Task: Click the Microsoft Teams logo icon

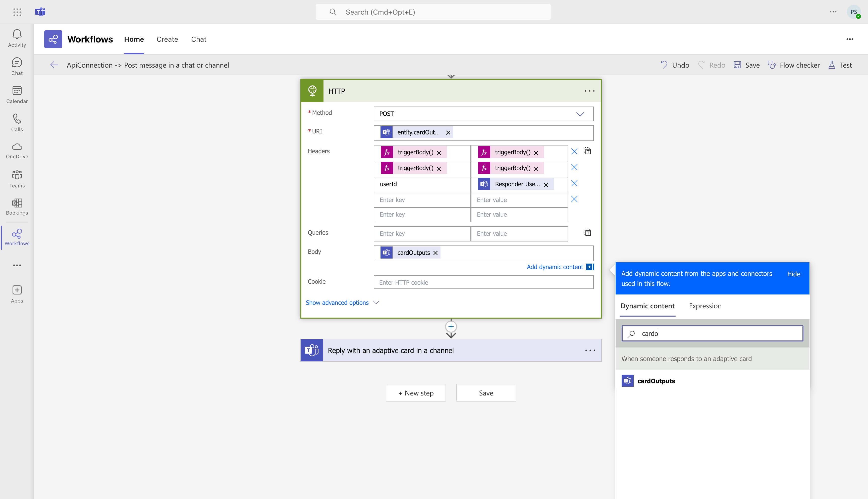Action: coord(40,12)
